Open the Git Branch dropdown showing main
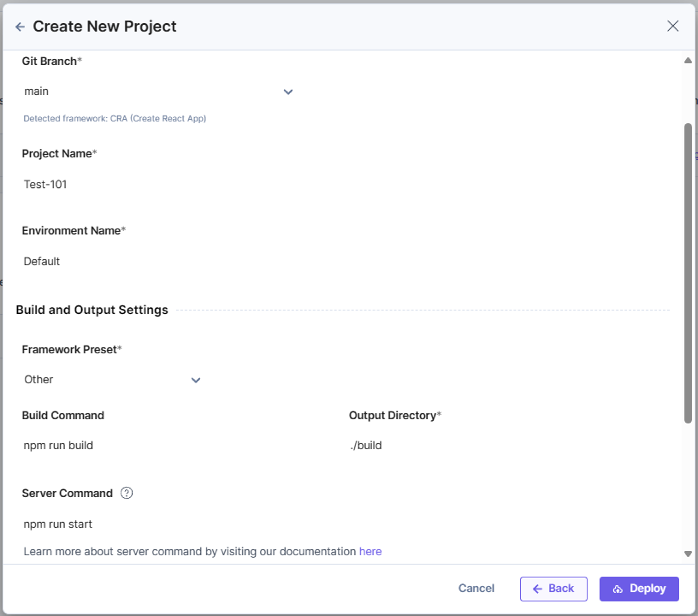This screenshot has height=616, width=698. point(159,92)
